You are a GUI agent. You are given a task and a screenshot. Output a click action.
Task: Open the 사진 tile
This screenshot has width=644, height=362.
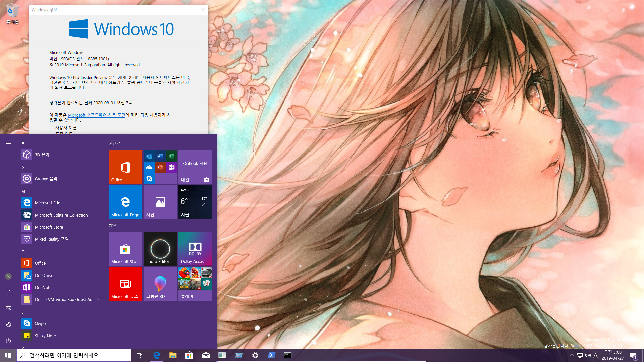tap(160, 202)
